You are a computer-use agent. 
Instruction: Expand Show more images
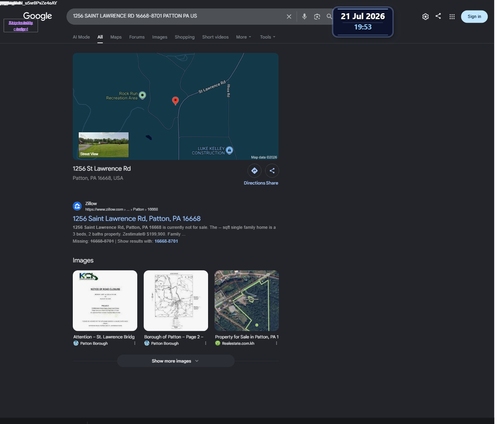pyautogui.click(x=176, y=361)
